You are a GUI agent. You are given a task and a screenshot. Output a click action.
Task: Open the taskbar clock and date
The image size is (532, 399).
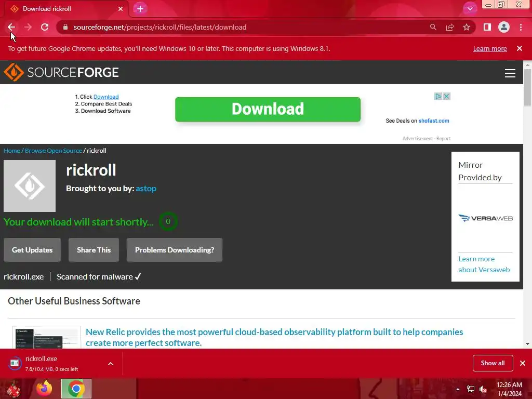click(509, 389)
